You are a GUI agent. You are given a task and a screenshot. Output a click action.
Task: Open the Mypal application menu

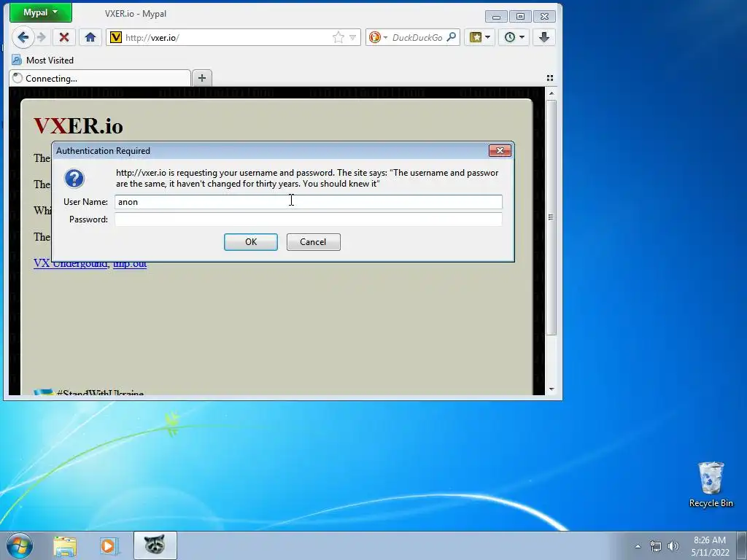tap(41, 12)
